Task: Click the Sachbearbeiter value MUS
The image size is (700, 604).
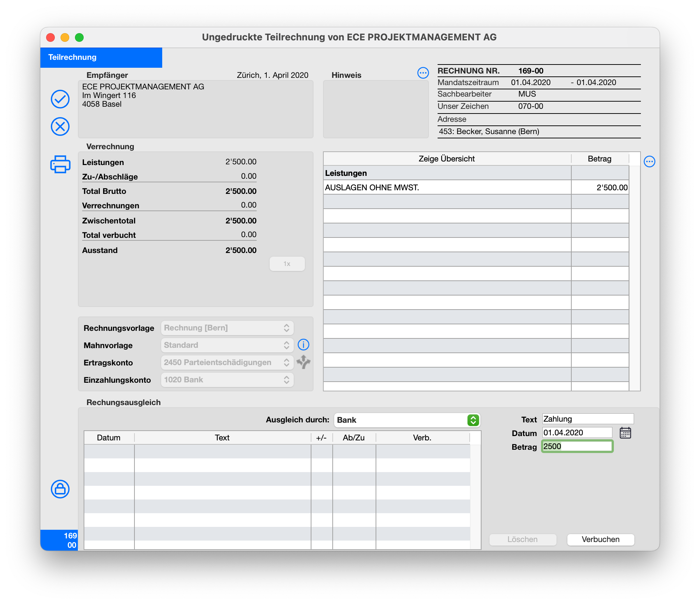Action: pos(527,94)
